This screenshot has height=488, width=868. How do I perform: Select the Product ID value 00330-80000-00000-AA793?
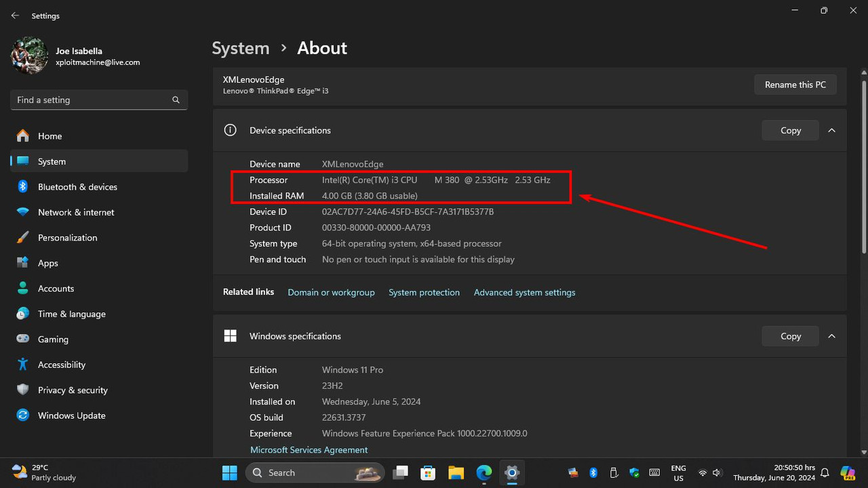[x=376, y=228]
